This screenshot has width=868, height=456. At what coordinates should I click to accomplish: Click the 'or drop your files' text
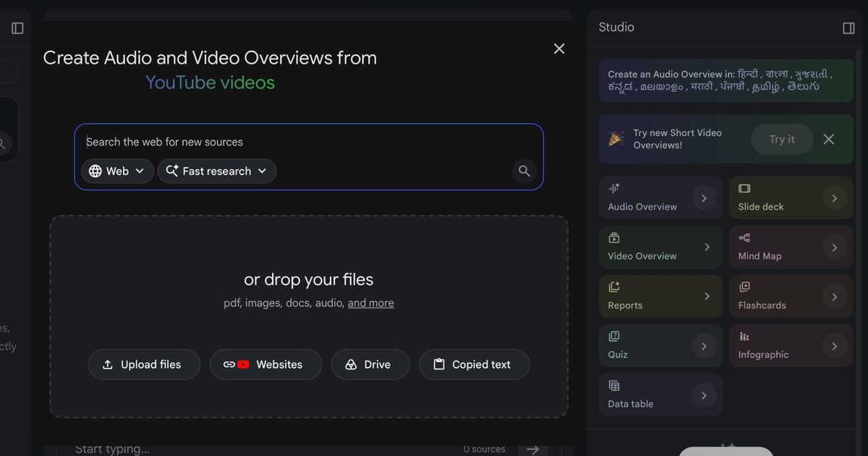[x=309, y=279]
